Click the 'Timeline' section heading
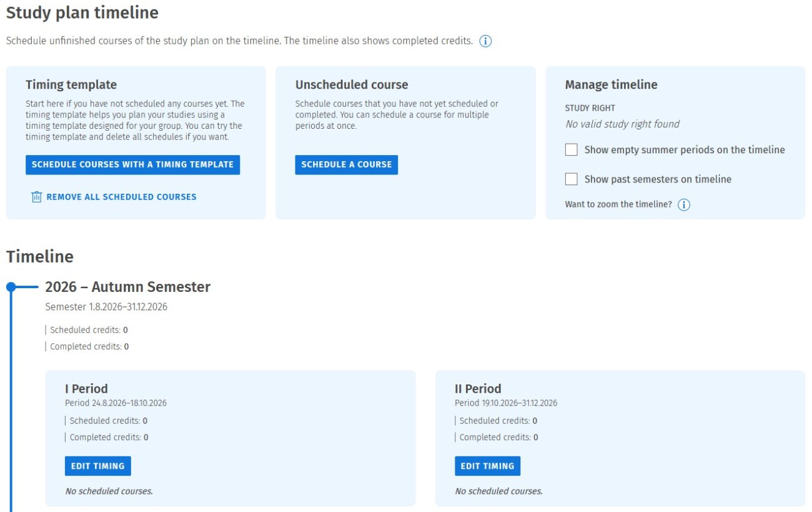Viewport: 812px width, 512px height. pyautogui.click(x=39, y=257)
